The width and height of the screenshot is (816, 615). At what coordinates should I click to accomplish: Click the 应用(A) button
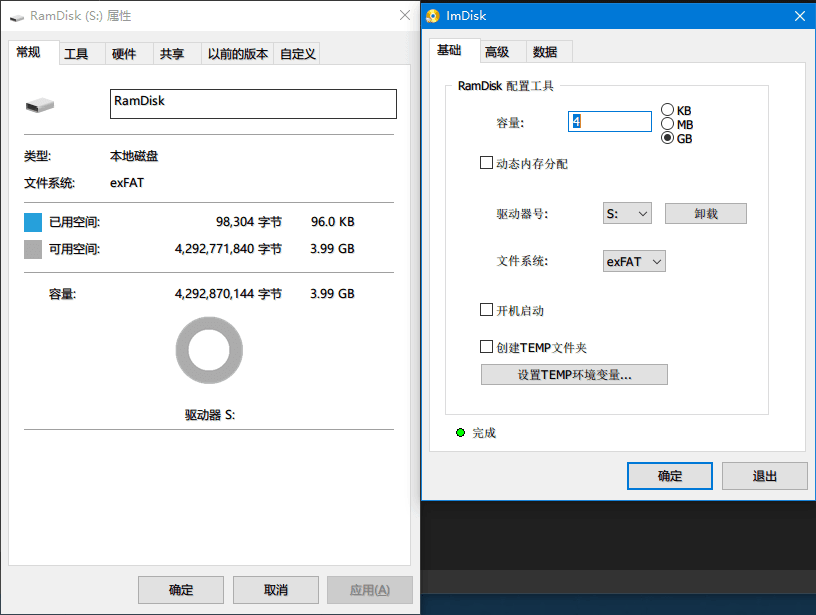coord(369,590)
